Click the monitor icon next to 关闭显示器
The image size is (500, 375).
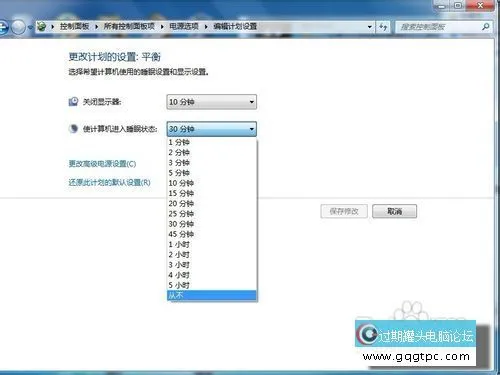tap(73, 101)
